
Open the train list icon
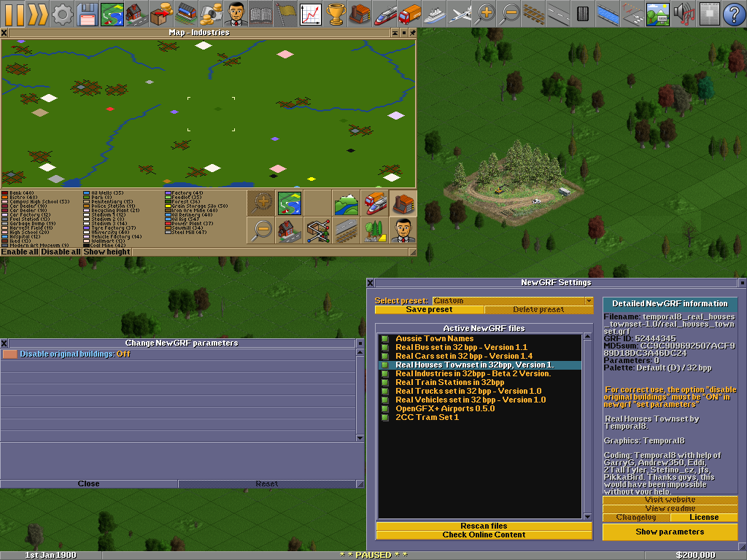pyautogui.click(x=384, y=13)
